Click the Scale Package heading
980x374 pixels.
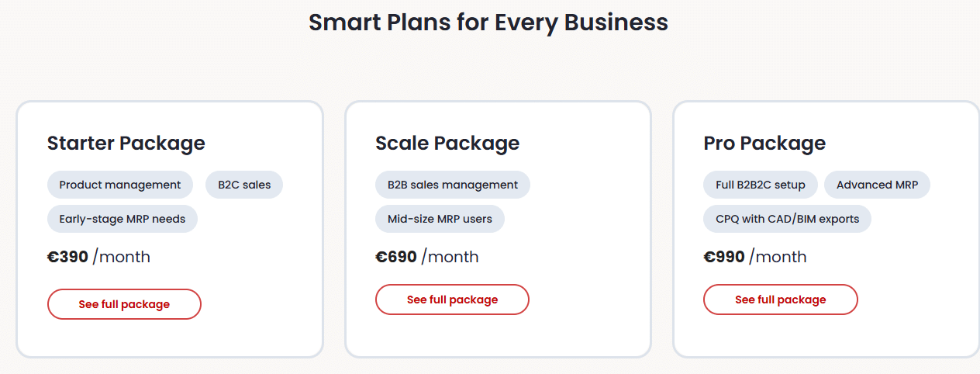pyautogui.click(x=447, y=144)
